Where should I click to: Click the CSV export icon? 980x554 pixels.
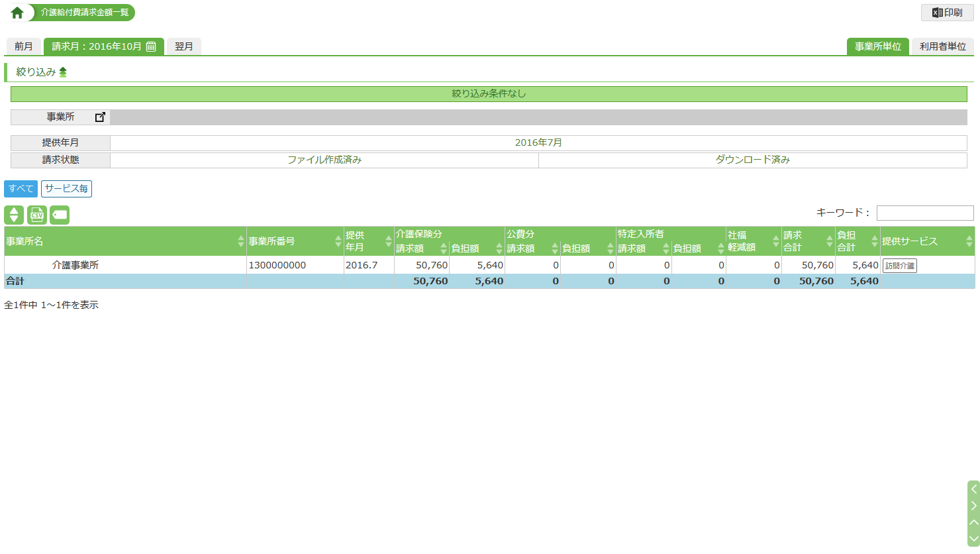37,215
